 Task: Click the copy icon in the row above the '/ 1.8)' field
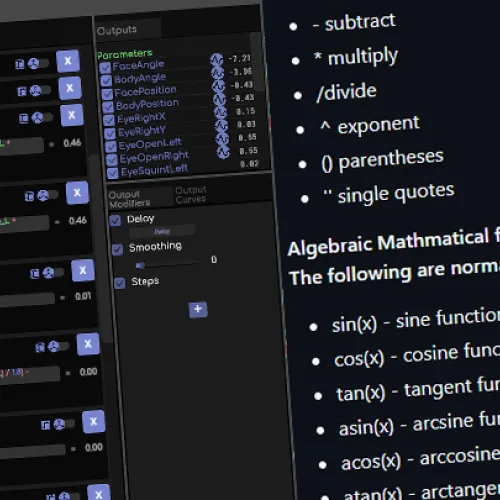pyautogui.click(x=40, y=348)
